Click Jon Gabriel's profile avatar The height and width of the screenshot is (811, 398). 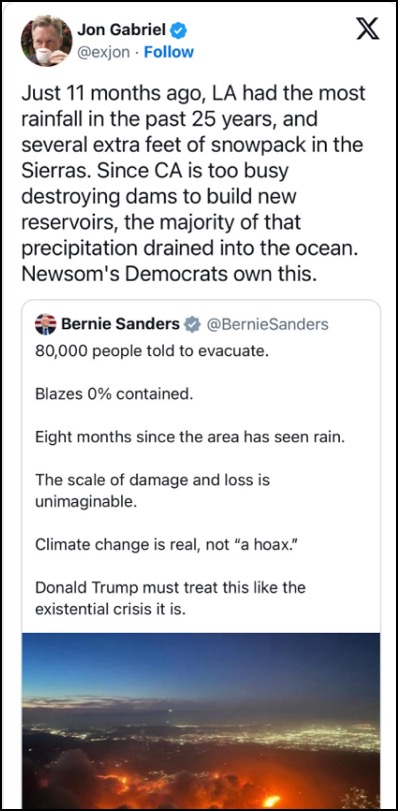(47, 41)
